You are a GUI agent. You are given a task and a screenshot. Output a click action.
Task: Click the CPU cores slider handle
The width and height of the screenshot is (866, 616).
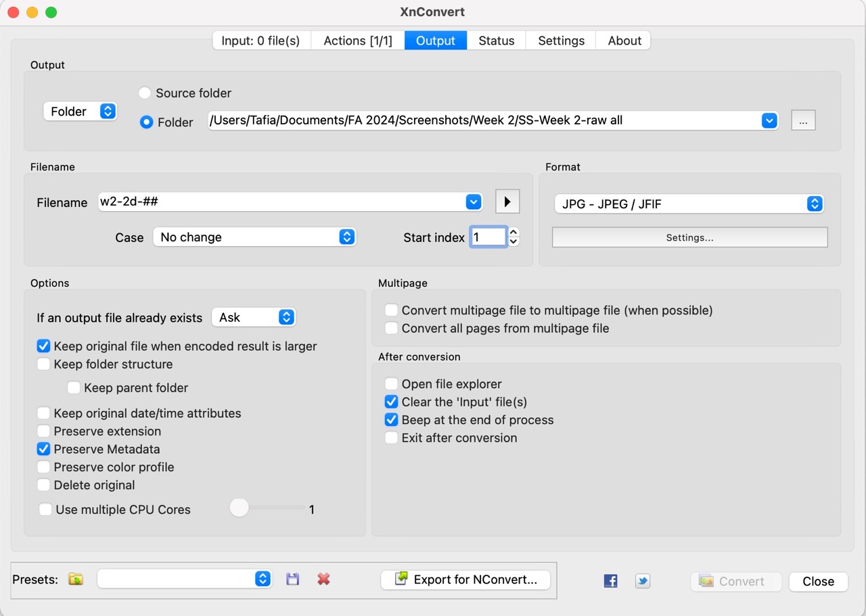[x=240, y=507]
